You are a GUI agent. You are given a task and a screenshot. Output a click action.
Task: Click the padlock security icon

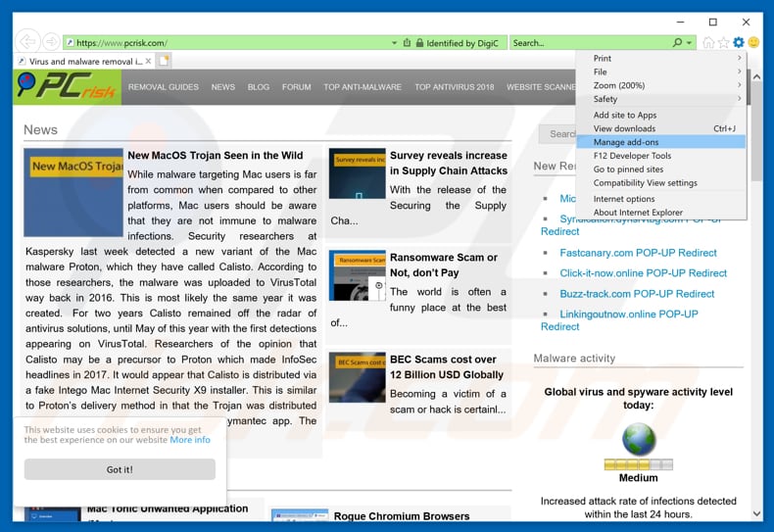[x=419, y=43]
